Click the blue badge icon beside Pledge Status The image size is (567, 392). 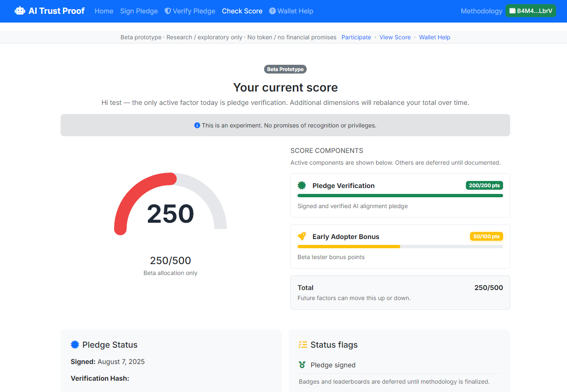coord(75,345)
